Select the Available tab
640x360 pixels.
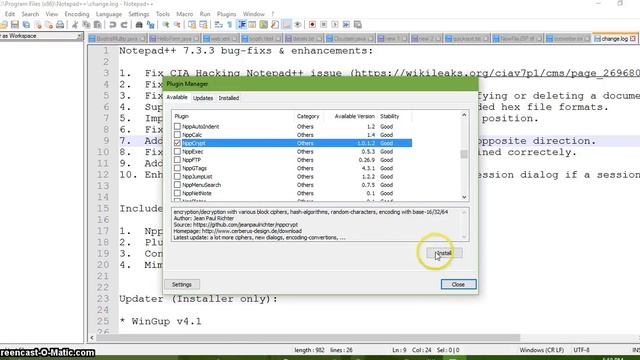coord(177,97)
